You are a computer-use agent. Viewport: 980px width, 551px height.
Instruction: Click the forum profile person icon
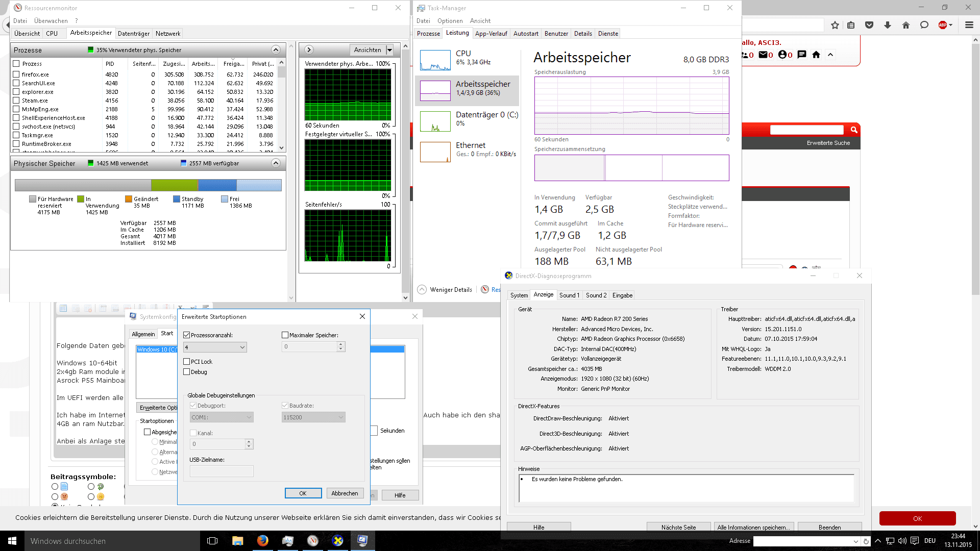click(782, 55)
